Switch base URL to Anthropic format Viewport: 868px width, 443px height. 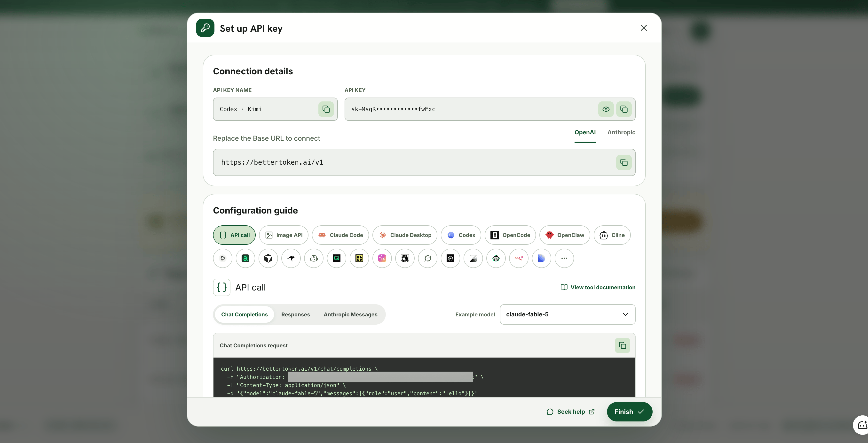621,132
